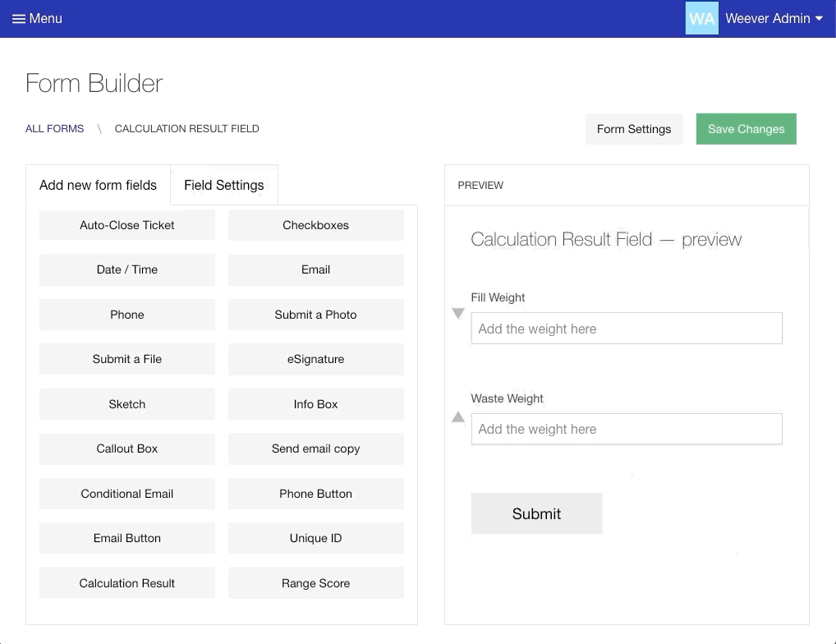
Task: Focus the Waste Weight text field
Action: [626, 429]
